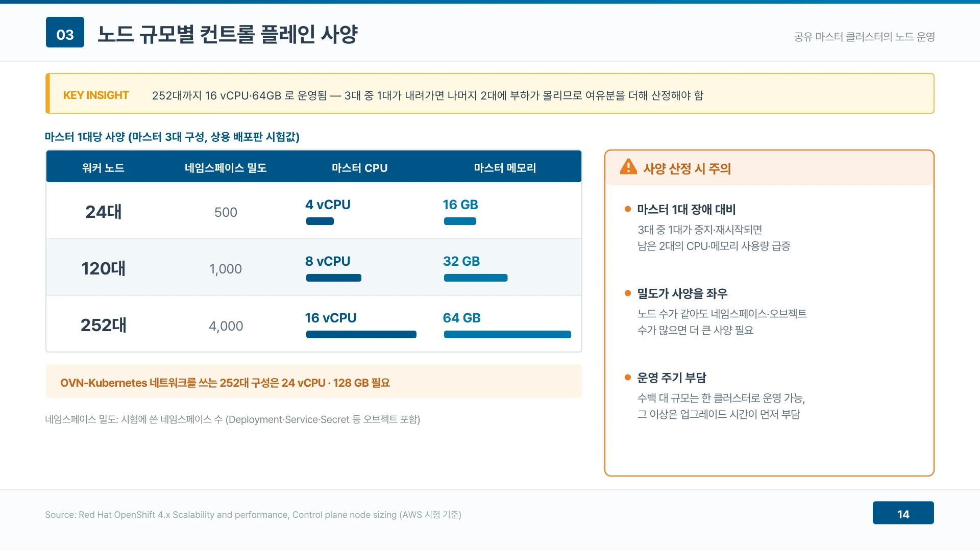Click the 네임스페이스 밀도 column header

226,168
